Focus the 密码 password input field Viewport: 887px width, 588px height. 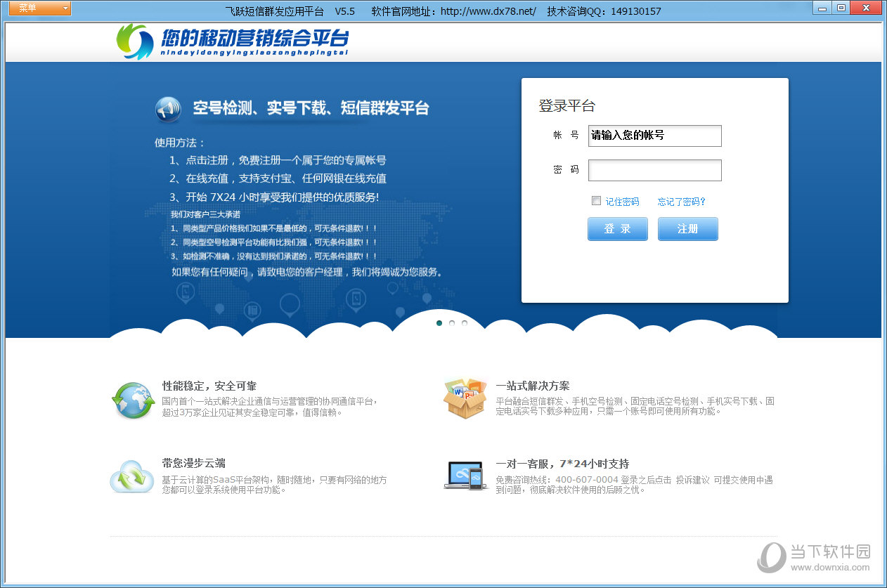coord(654,170)
